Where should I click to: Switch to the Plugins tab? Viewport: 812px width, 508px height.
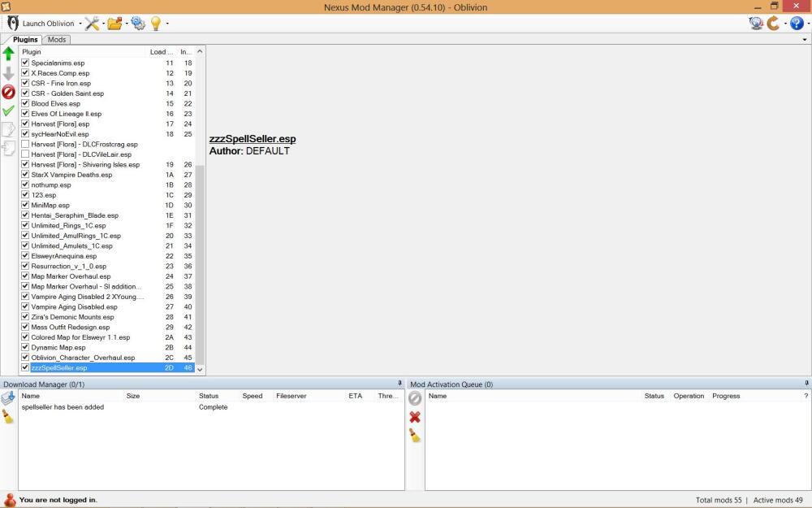(x=25, y=39)
